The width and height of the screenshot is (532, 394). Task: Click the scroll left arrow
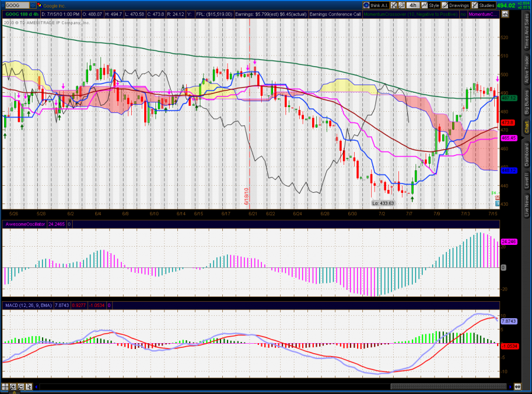[36, 386]
